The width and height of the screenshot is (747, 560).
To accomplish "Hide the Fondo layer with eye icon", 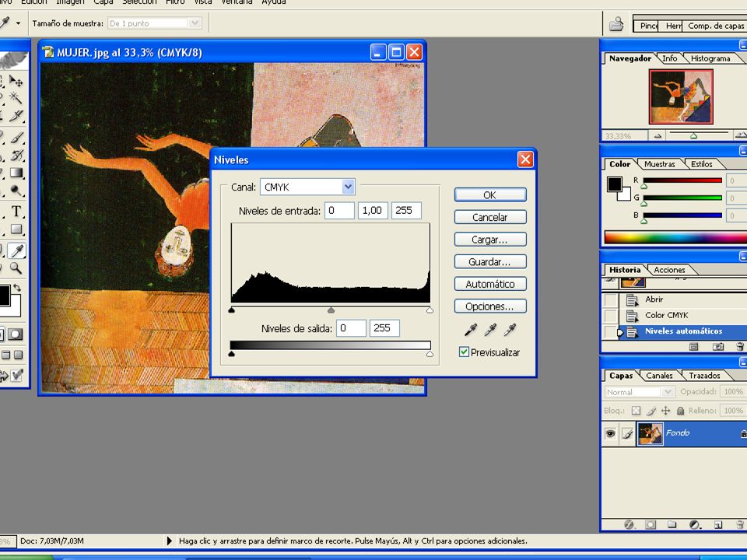I will click(610, 433).
